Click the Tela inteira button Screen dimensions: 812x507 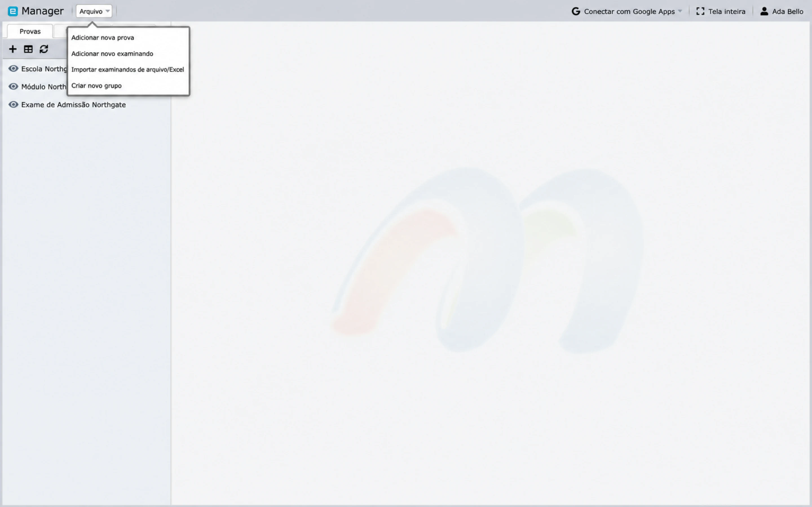(x=721, y=11)
